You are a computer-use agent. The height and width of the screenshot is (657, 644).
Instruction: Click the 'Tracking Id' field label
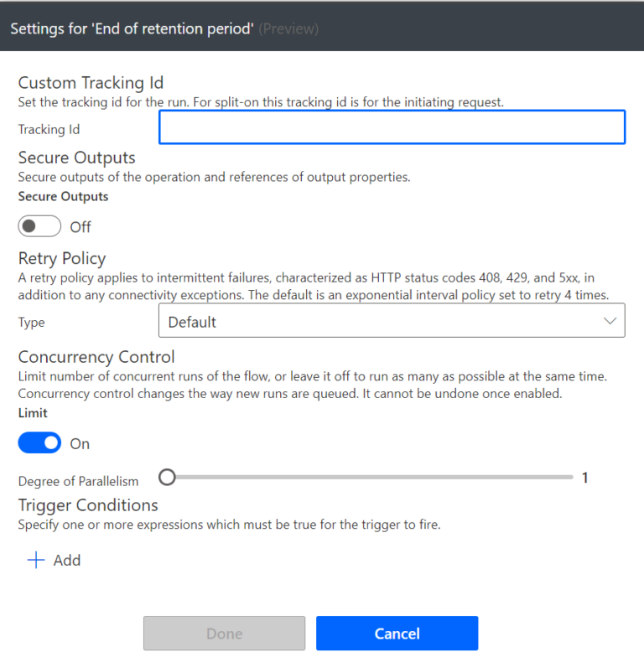49,129
